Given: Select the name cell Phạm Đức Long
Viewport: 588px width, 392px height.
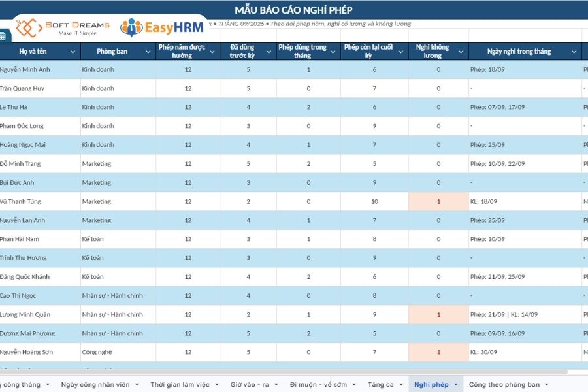Looking at the screenshot, I should pyautogui.click(x=40, y=126).
